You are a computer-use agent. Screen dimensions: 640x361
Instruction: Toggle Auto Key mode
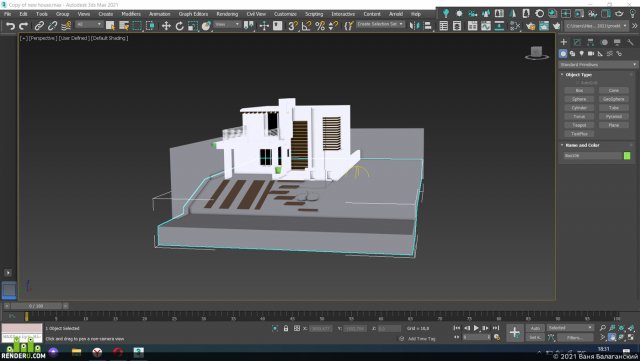(535, 328)
